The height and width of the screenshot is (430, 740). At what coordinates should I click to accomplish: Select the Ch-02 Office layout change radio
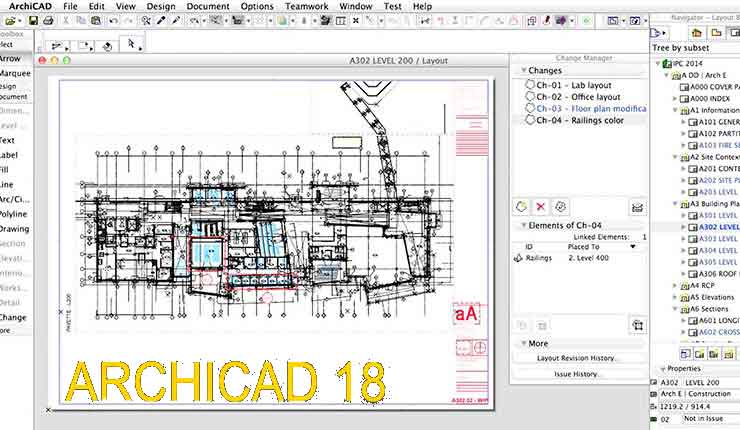(x=530, y=96)
